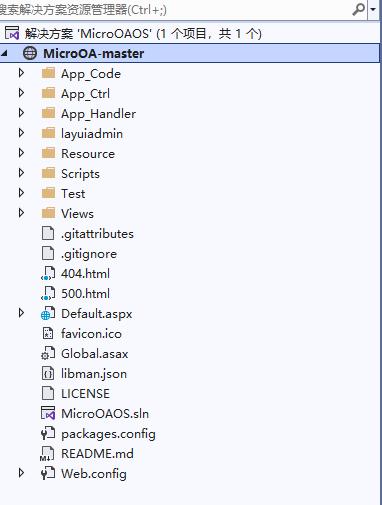The height and width of the screenshot is (505, 382).
Task: Click the App_Handler folder icon
Action: (48, 113)
